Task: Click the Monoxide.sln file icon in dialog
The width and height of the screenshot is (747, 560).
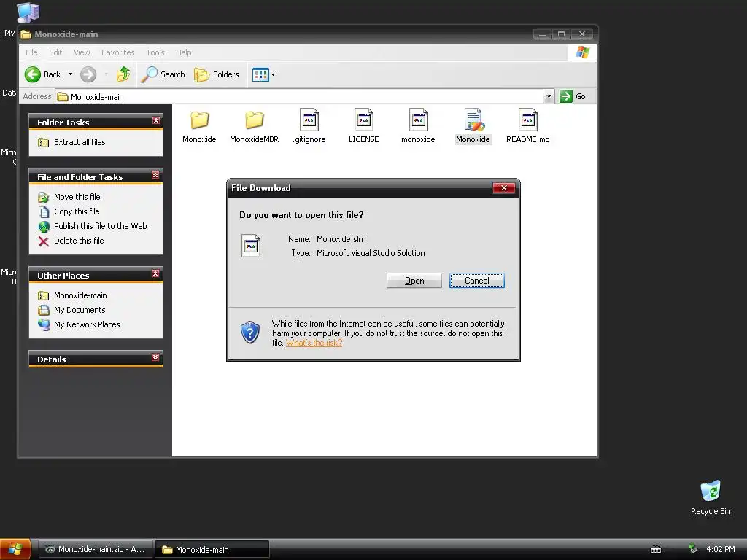Action: pos(251,246)
